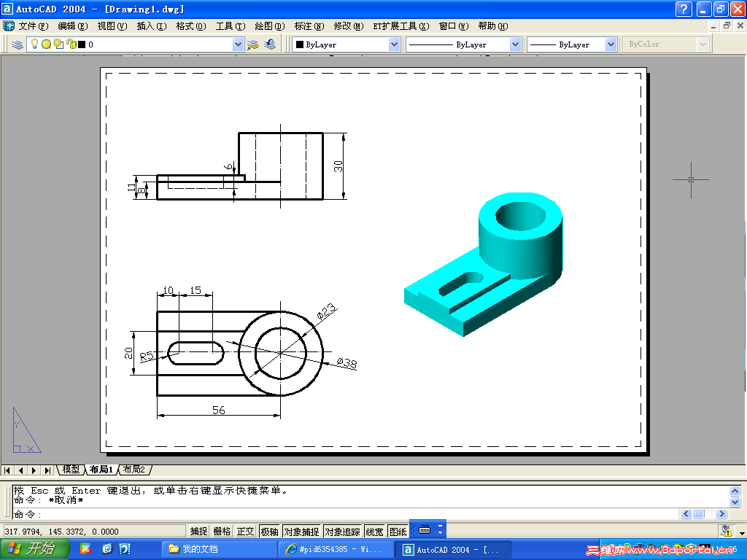Image resolution: width=747 pixels, height=560 pixels.
Task: Open the status bar tray menu arrow
Action: [742, 533]
